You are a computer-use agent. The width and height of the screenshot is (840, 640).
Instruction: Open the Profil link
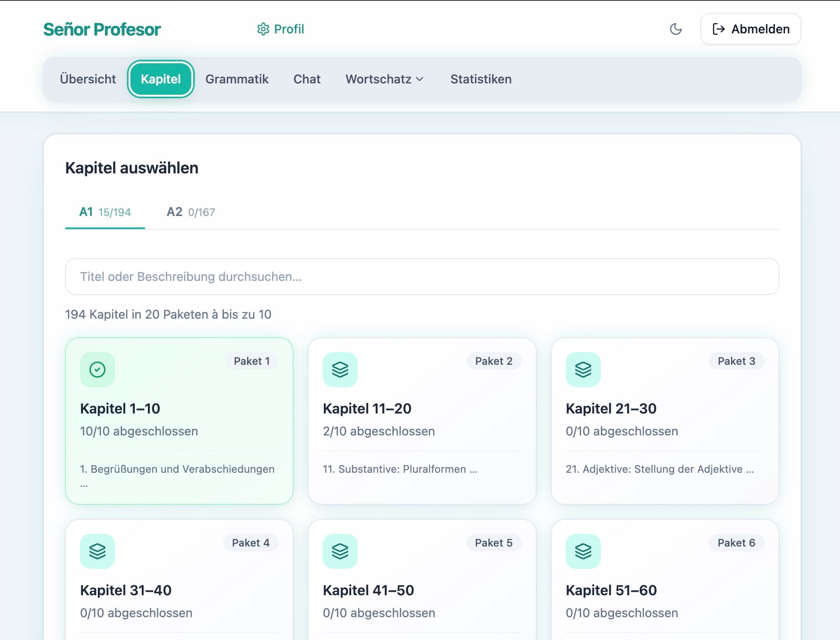tap(280, 29)
